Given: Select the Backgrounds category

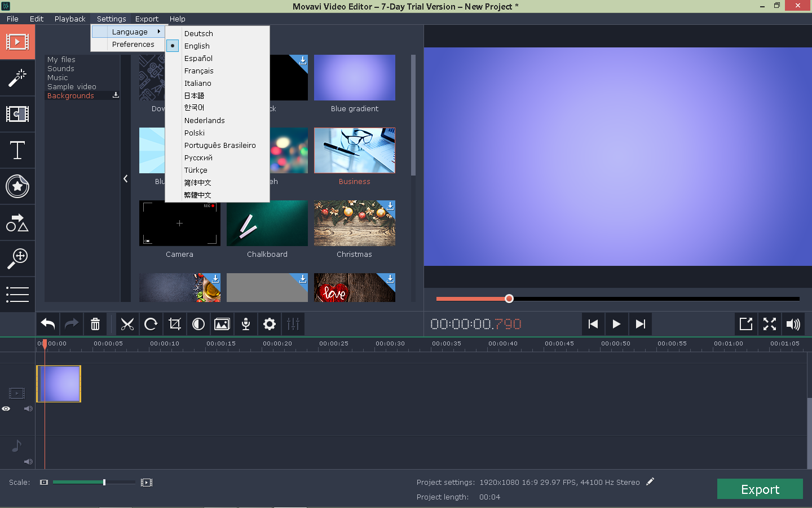Looking at the screenshot, I should [70, 95].
